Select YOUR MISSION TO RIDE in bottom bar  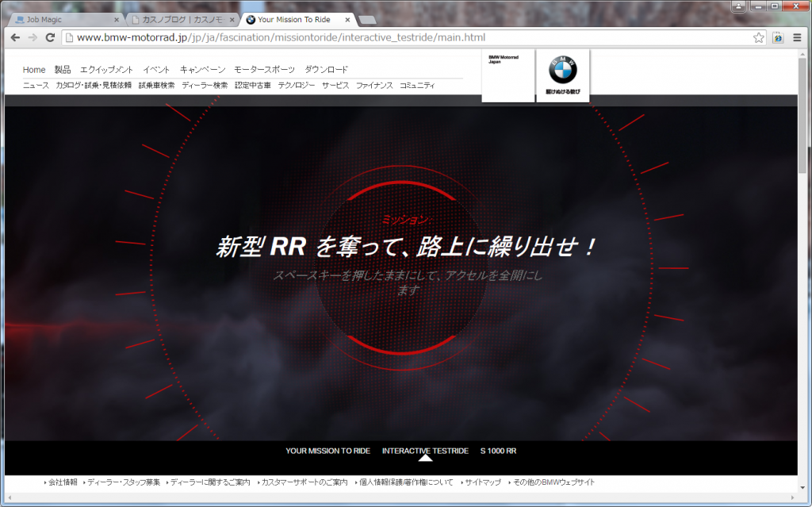coord(327,451)
